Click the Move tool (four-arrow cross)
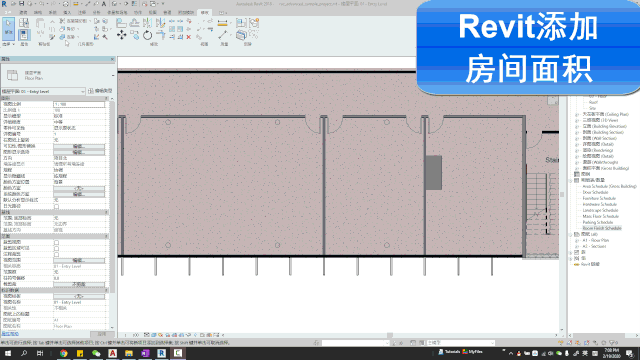 coord(122,35)
